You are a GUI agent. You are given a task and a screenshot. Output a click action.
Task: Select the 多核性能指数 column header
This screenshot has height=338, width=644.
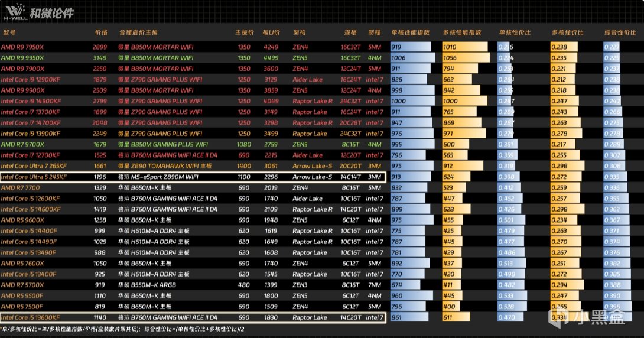coord(462,32)
